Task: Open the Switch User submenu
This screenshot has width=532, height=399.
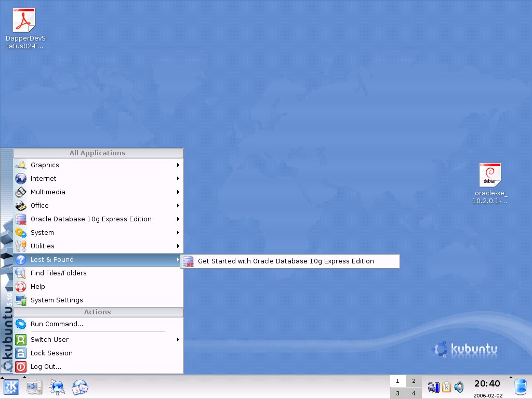Action: coord(98,340)
